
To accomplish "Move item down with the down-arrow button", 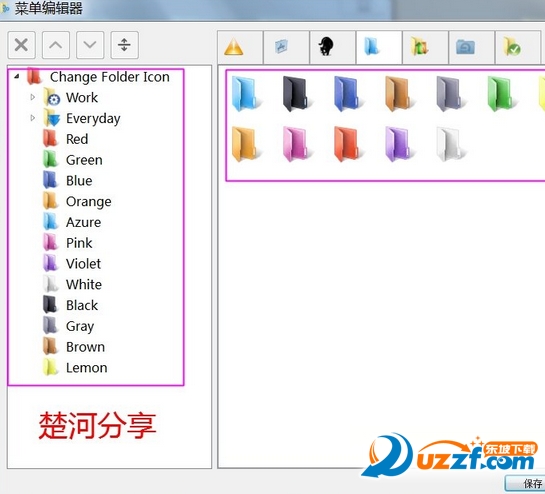I will 90,45.
